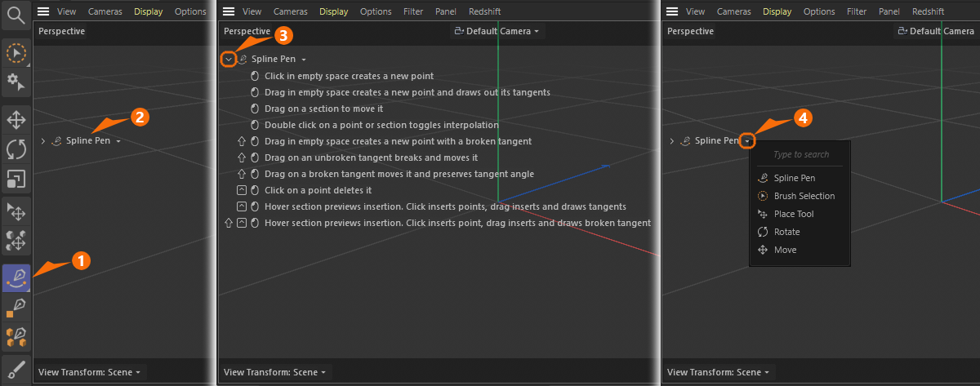Open the Spline Pen tool dropdown arrow, middle panel

[303, 60]
